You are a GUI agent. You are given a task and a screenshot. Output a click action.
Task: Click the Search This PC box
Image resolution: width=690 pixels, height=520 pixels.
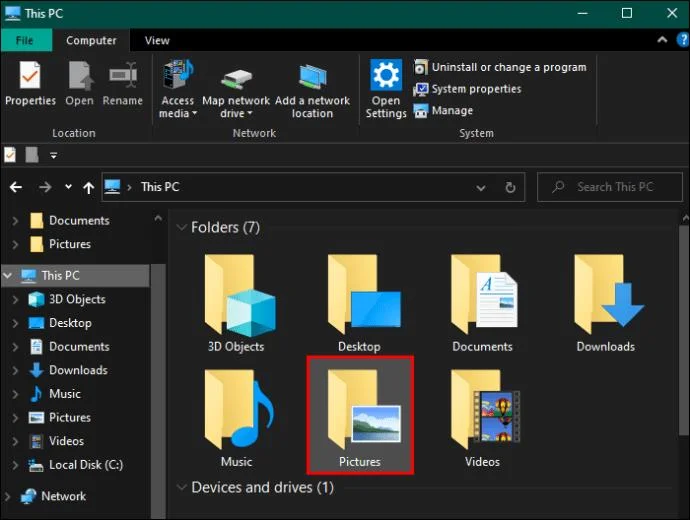[x=609, y=187]
